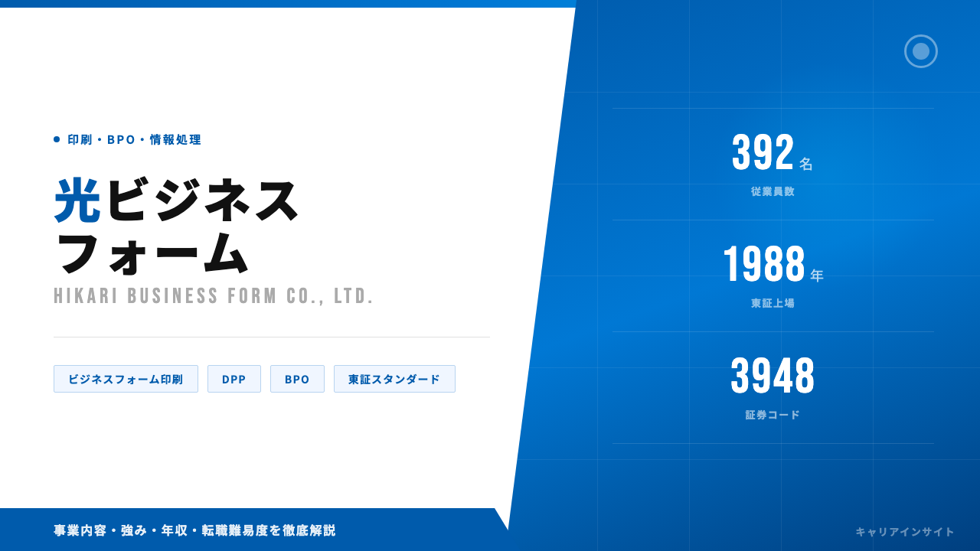This screenshot has height=551, width=980.
Task: Click the ビジネスフォーム印刷 tag
Action: tap(126, 379)
